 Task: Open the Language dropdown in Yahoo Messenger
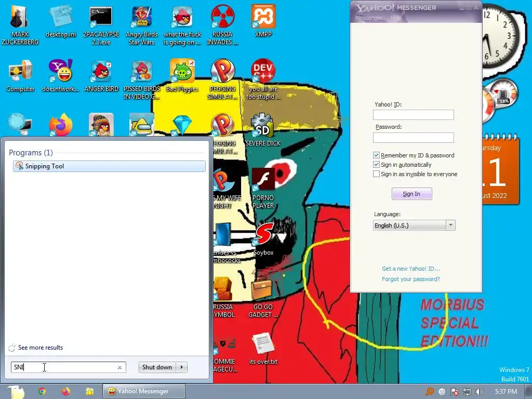click(414, 225)
